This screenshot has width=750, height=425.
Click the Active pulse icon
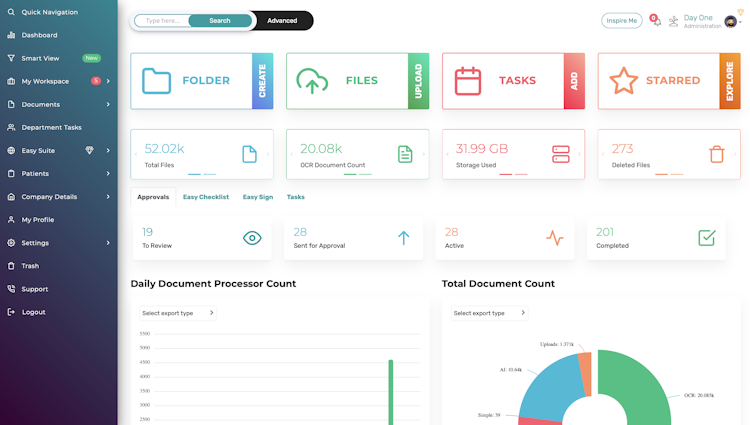point(555,238)
